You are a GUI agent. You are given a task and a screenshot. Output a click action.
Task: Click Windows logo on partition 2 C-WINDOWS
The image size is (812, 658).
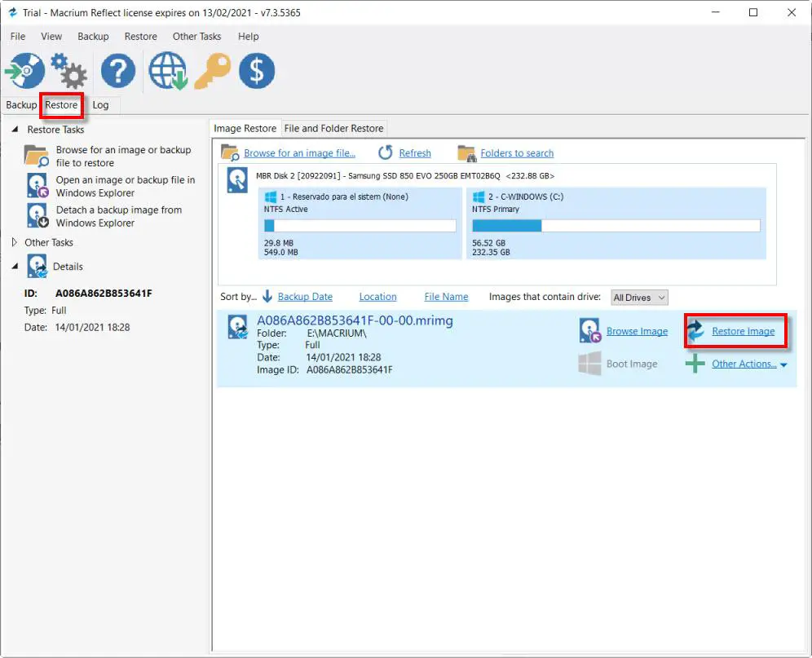coord(479,197)
